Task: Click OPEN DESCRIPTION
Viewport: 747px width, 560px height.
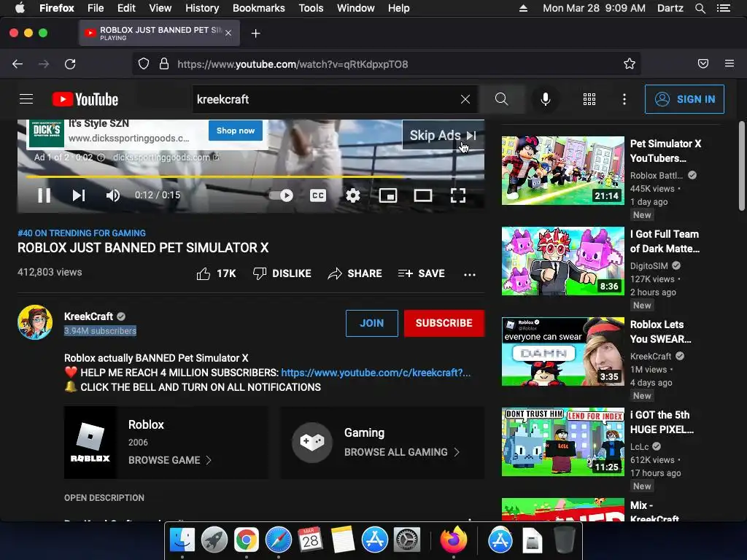Action: pyautogui.click(x=104, y=497)
